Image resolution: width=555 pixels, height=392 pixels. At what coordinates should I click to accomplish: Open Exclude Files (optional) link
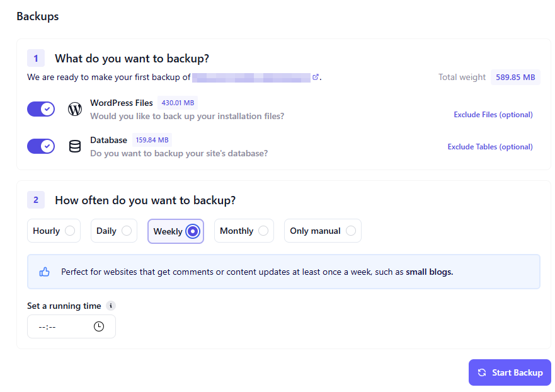click(493, 115)
